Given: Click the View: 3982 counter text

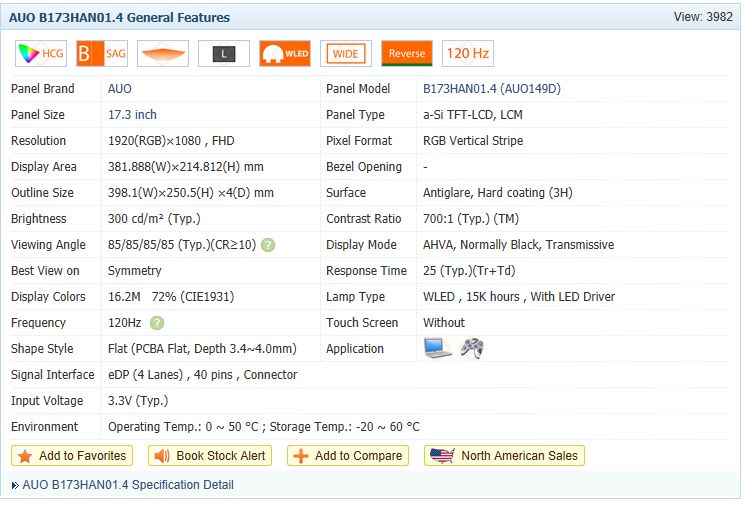Looking at the screenshot, I should pyautogui.click(x=703, y=17).
